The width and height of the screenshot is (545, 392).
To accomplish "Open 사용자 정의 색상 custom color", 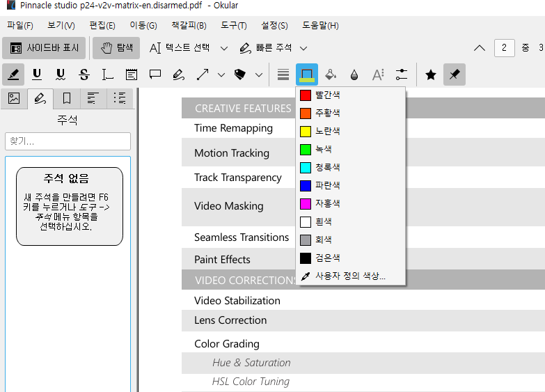I will click(350, 276).
